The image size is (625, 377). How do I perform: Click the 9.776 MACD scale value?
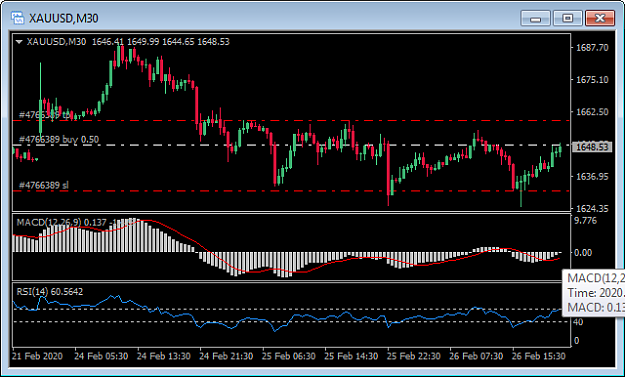click(x=585, y=220)
